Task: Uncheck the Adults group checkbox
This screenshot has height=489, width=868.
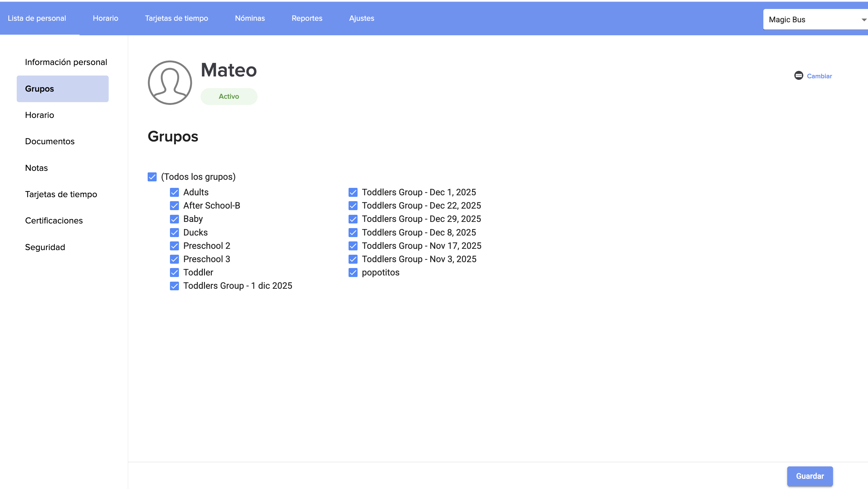Action: (174, 192)
